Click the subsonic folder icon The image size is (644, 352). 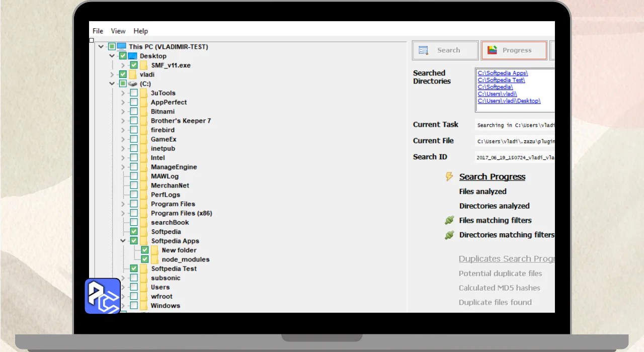pyautogui.click(x=144, y=278)
